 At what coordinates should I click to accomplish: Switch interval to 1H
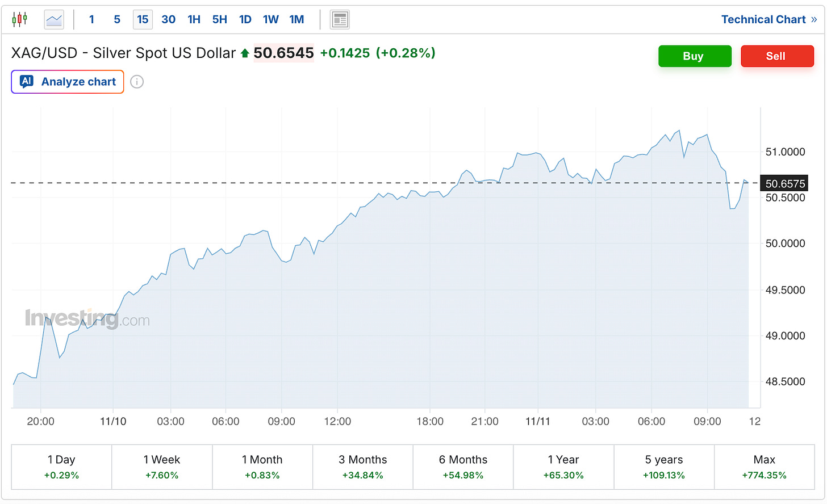click(x=194, y=19)
